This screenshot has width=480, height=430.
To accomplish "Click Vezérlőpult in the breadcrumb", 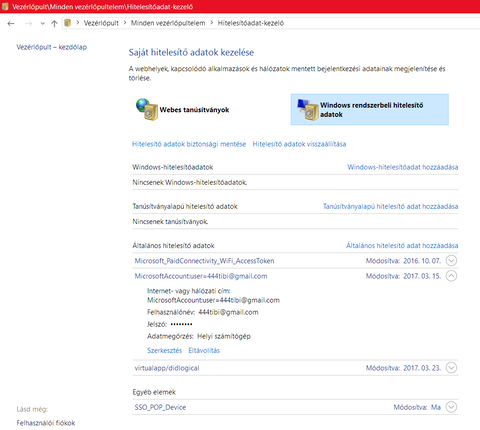I will [101, 23].
